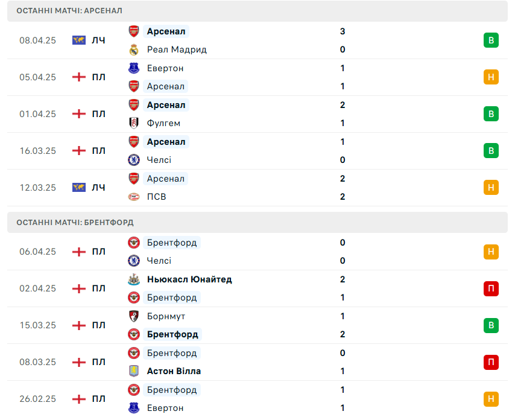515x420 pixels.
Task: Open green win badge for Arsenal–Real Madrid
Action: click(491, 40)
